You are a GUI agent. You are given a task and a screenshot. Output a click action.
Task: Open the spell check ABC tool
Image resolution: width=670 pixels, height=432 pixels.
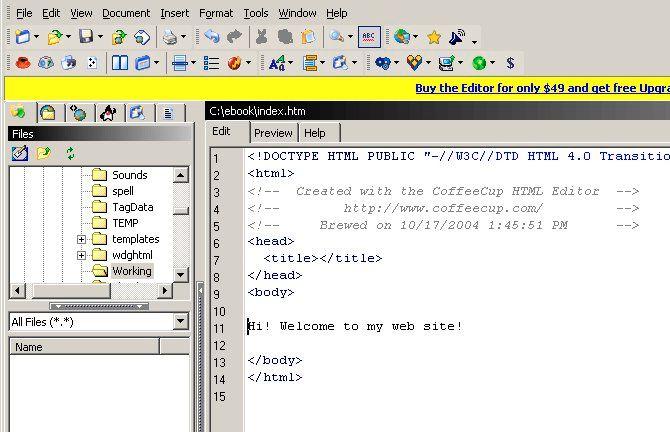369,37
